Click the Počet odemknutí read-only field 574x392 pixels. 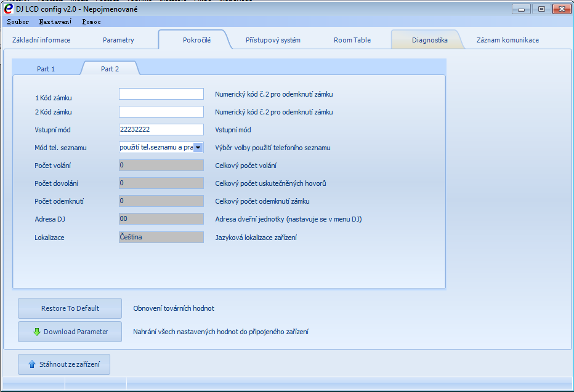click(x=161, y=201)
